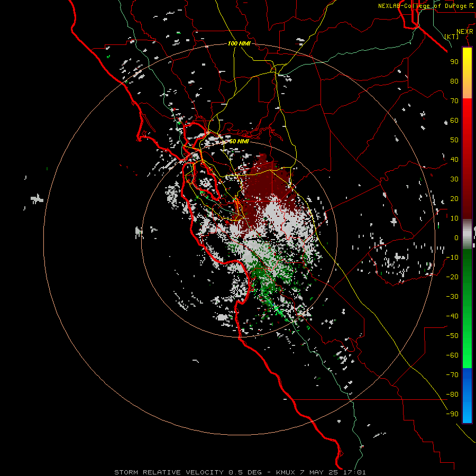Select the 60 value on velocity scale
This screenshot has width=476, height=476.
(454, 120)
